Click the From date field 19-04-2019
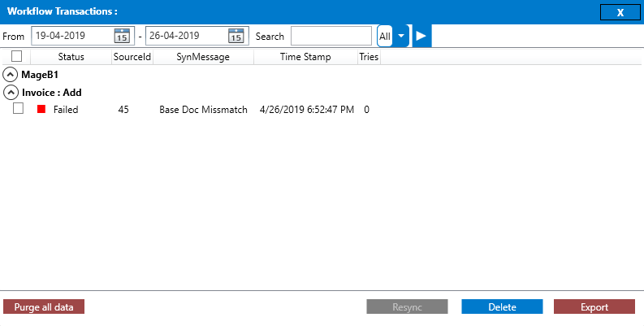The height and width of the screenshot is (326, 644). (71, 36)
